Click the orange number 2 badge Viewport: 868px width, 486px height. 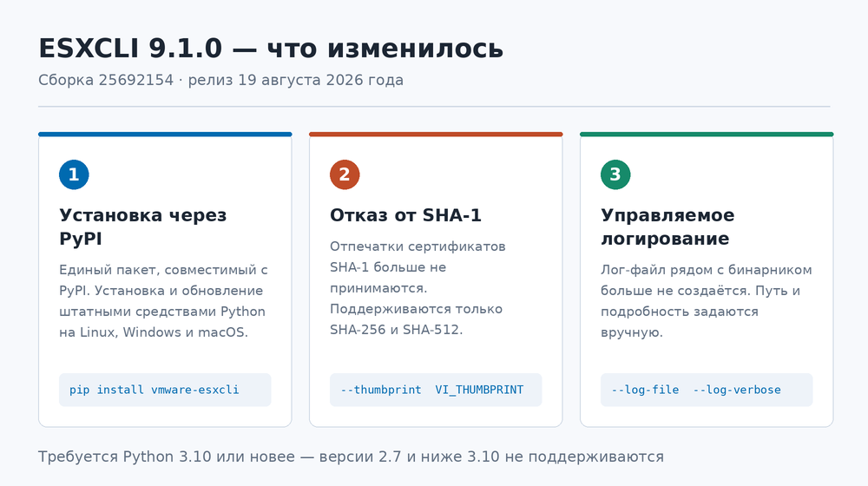[x=345, y=174]
